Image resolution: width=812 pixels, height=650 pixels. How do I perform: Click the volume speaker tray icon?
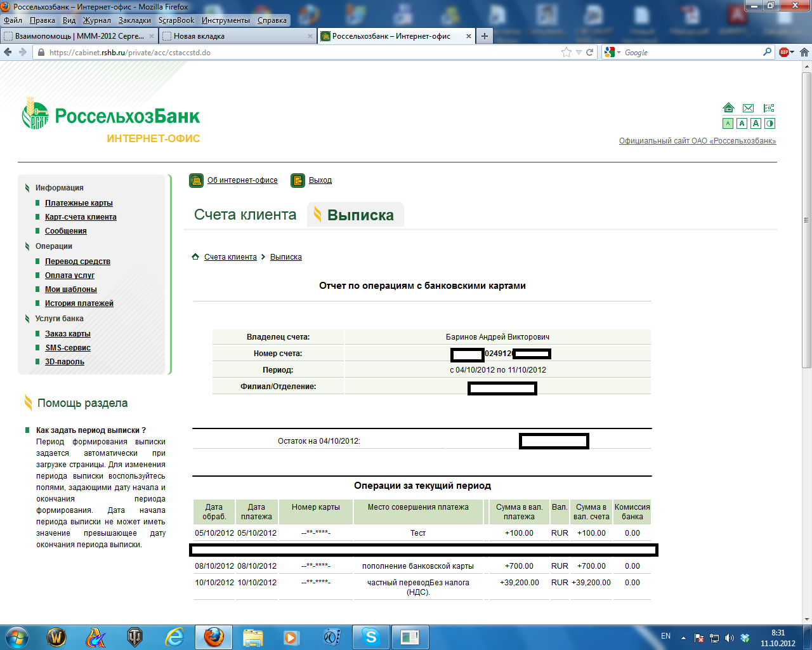(729, 638)
